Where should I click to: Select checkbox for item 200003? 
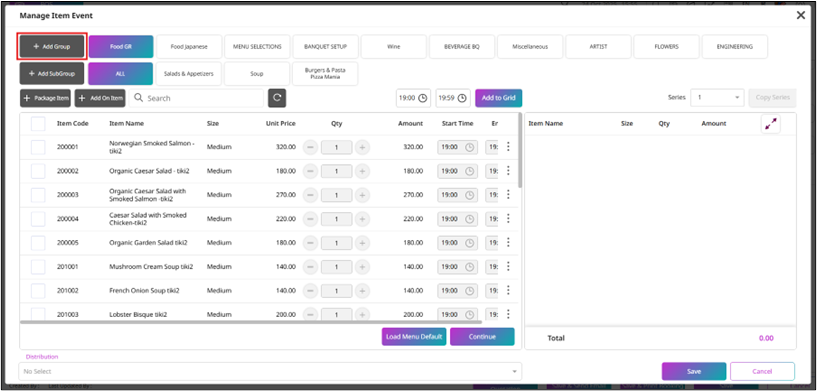38,195
